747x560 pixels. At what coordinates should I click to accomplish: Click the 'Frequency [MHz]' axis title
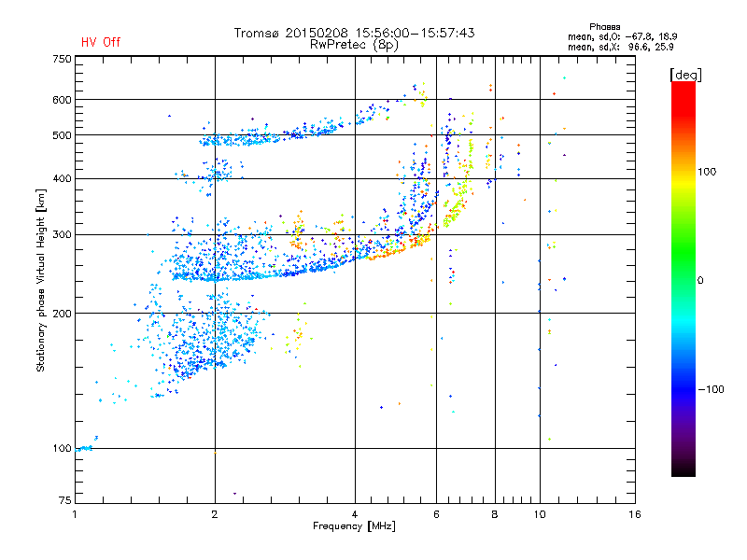pyautogui.click(x=354, y=526)
